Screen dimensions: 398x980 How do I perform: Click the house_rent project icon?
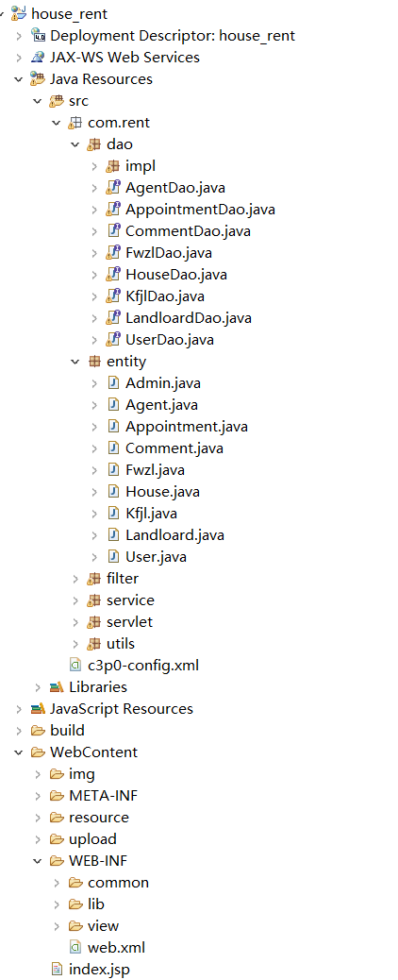click(19, 13)
